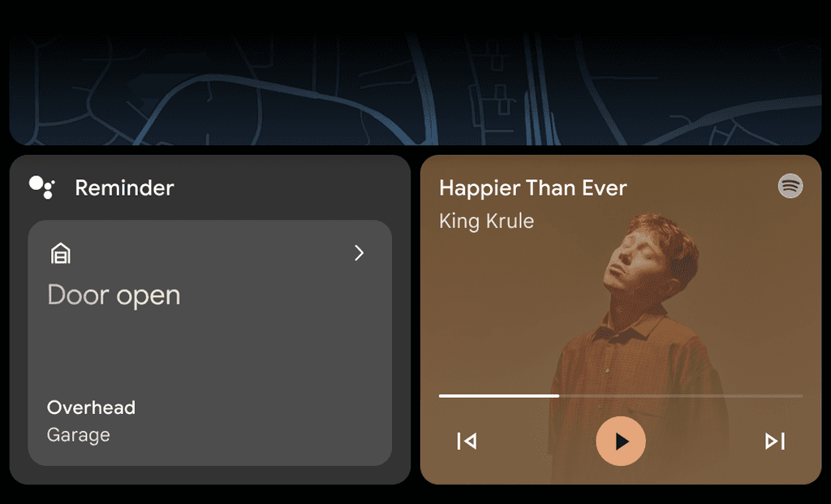The height and width of the screenshot is (504, 831).
Task: Open the Happier Than Ever song title
Action: coord(533,187)
